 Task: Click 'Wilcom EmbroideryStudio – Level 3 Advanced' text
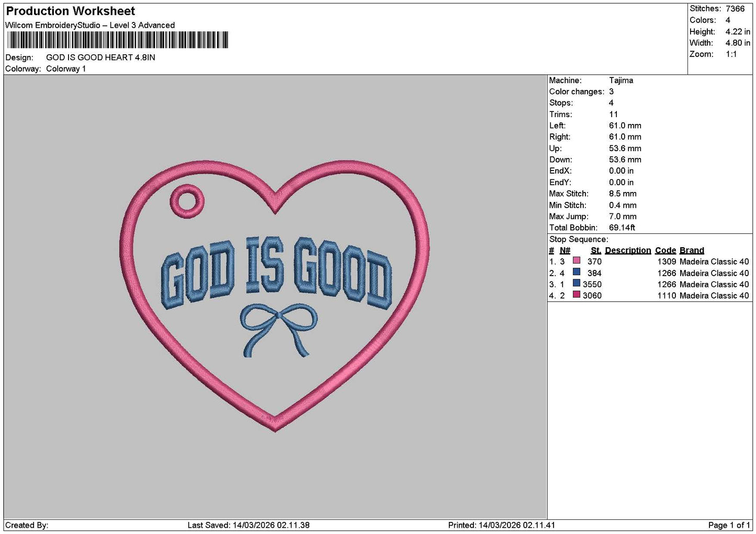(x=90, y=25)
